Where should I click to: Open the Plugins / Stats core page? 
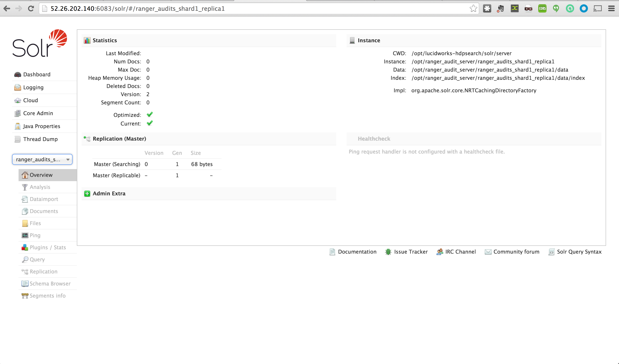click(48, 247)
